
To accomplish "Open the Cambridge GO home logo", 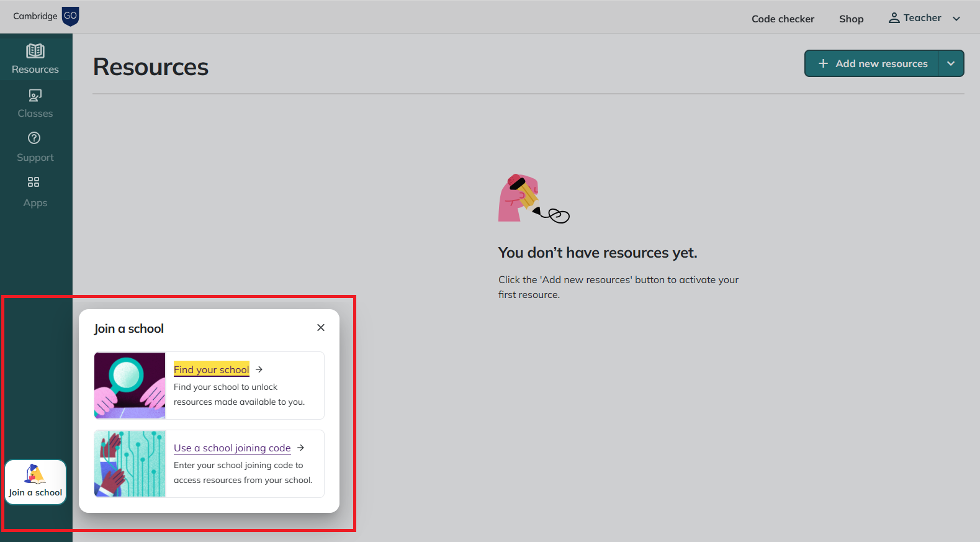I will 46,16.
